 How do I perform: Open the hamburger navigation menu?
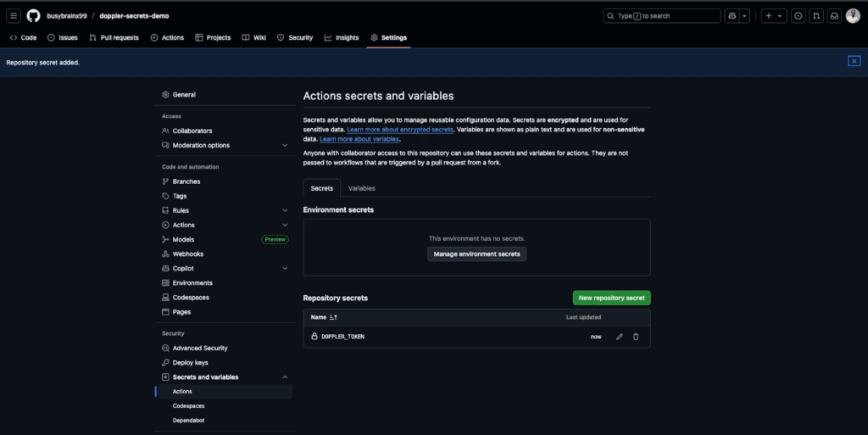(14, 16)
